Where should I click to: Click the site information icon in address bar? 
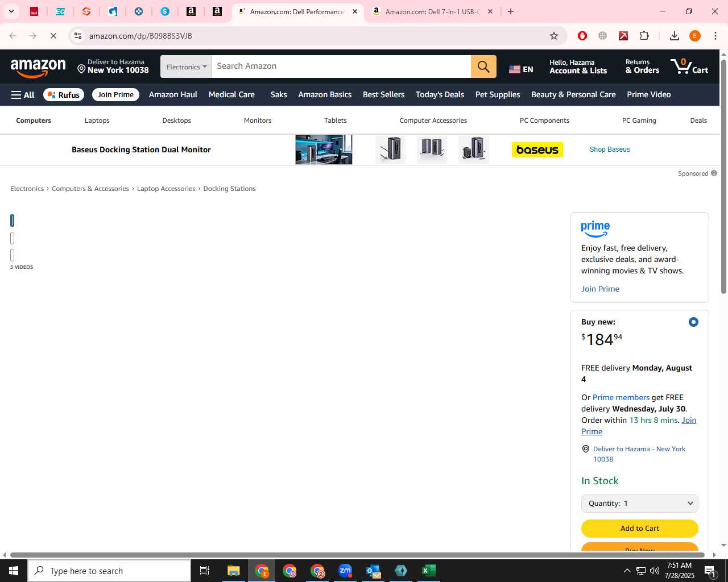78,36
